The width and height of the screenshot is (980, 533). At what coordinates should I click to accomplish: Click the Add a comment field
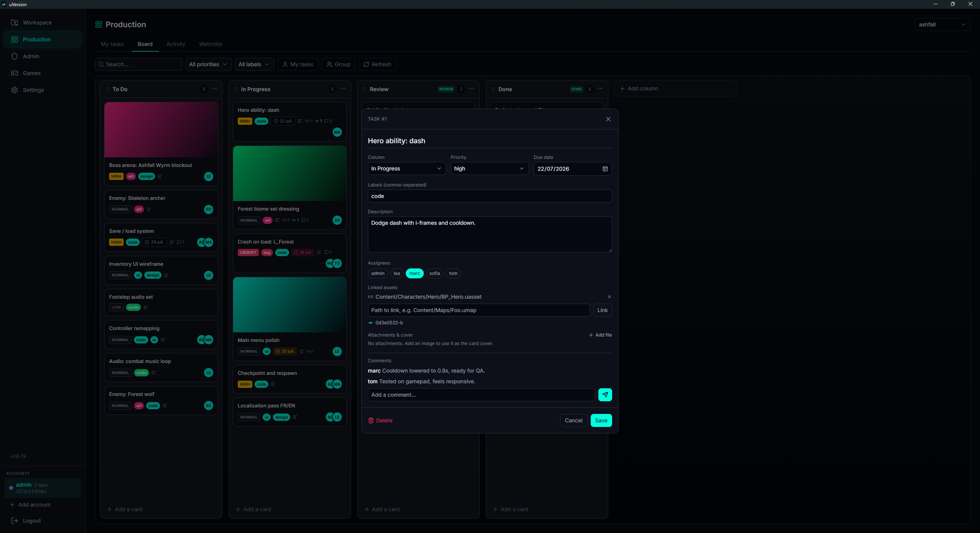[481, 395]
